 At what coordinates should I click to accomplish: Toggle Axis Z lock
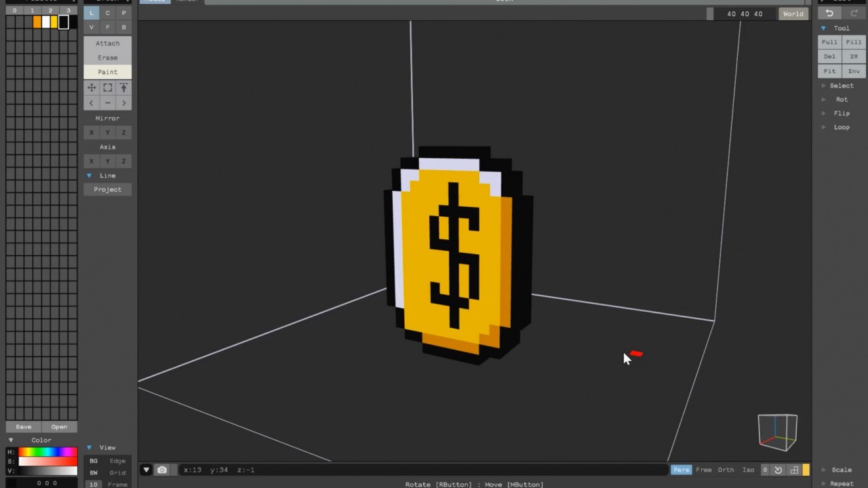(123, 161)
